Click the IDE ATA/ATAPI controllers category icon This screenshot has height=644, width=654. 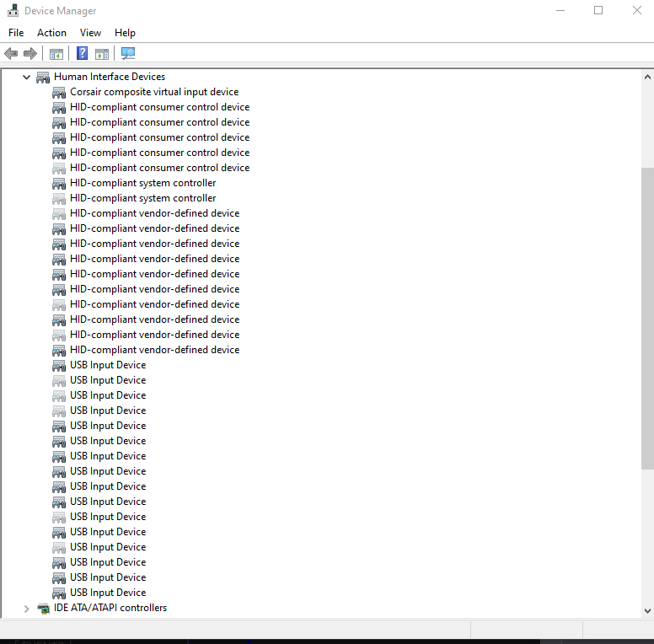[43, 609]
